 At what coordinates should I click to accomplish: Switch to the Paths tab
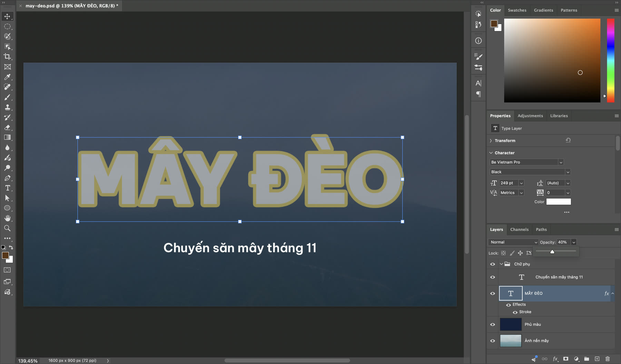point(541,229)
